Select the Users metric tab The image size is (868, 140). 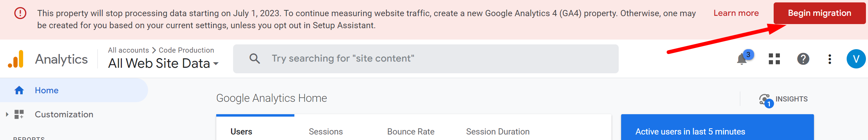pyautogui.click(x=241, y=132)
